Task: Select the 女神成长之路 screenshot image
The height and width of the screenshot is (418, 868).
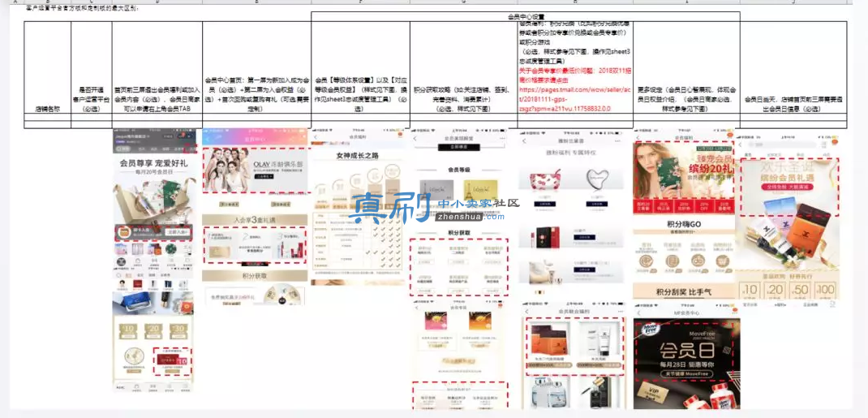Action: [x=358, y=209]
